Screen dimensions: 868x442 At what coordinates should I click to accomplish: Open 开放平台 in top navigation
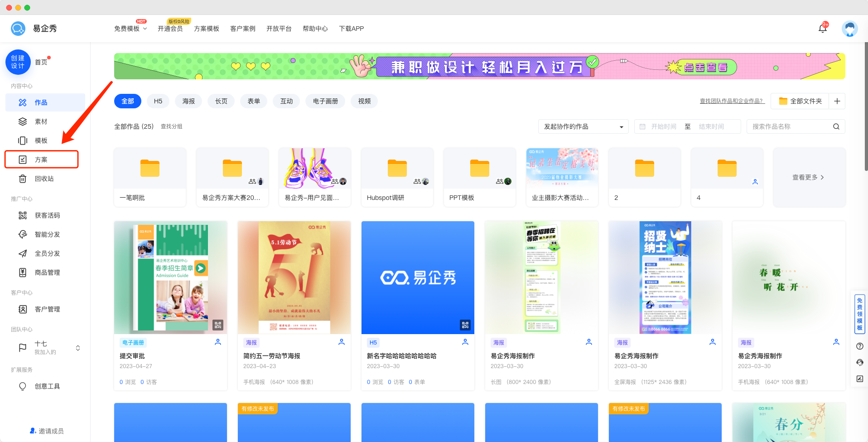point(279,29)
